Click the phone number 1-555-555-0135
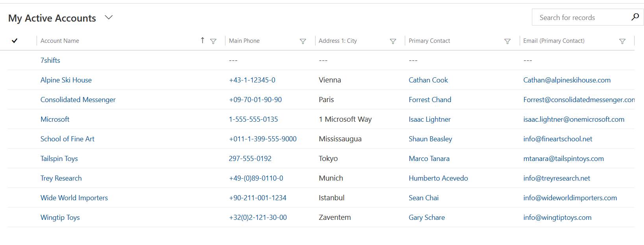Image resolution: width=644 pixels, height=245 pixels. pos(253,119)
